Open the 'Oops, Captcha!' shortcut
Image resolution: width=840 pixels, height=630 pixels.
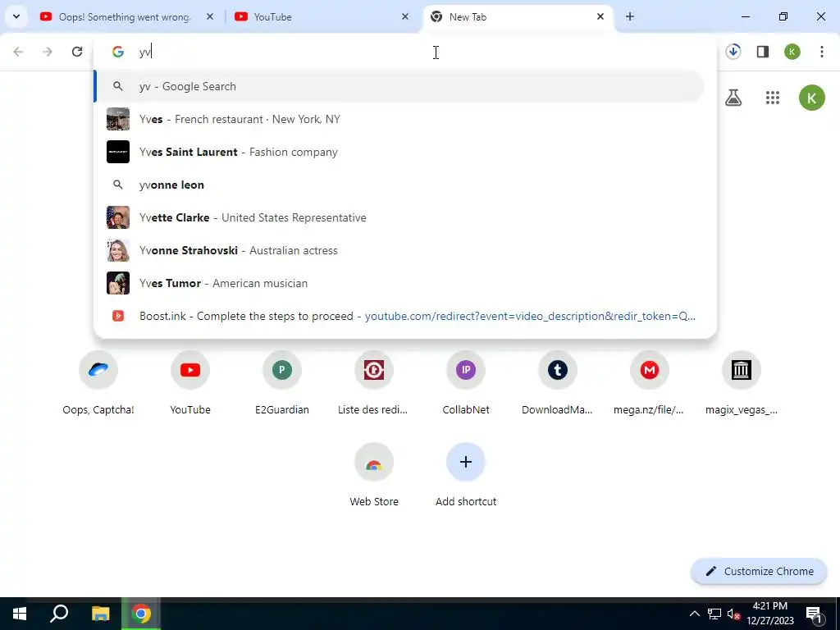(x=98, y=384)
